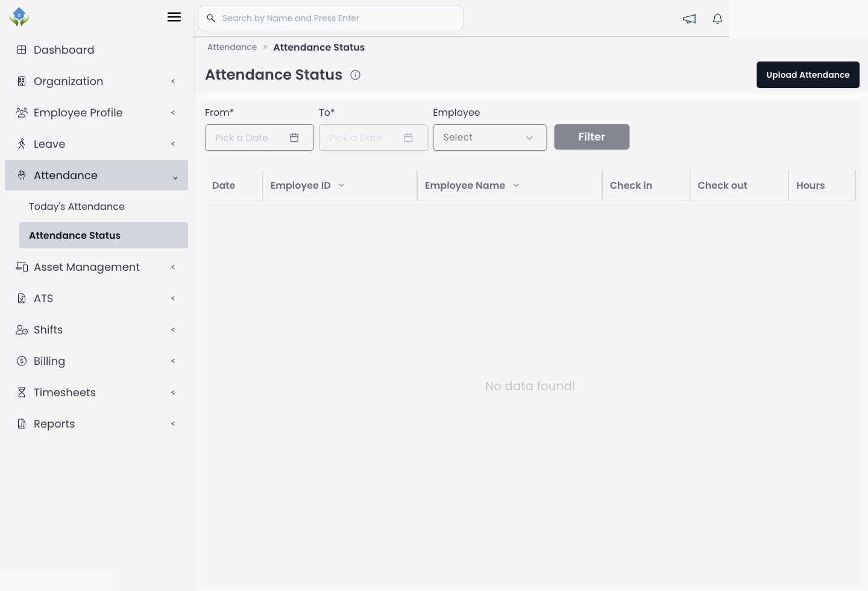Click the Search by Name input field

click(330, 18)
